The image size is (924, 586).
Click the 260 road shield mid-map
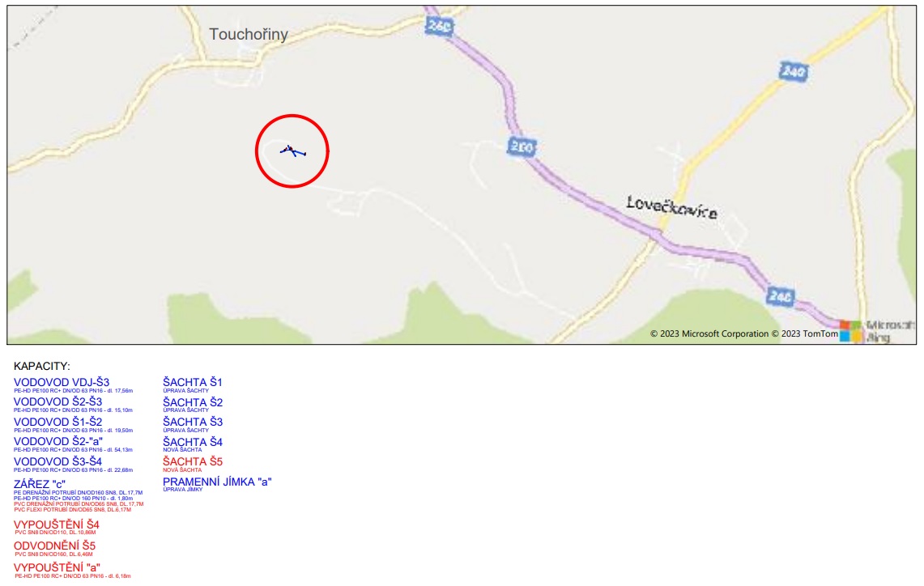coord(522,146)
